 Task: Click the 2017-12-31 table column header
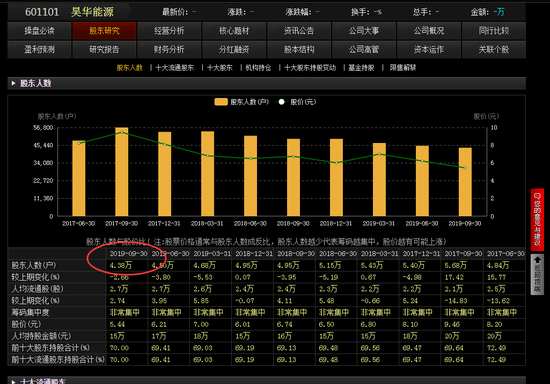421,254
